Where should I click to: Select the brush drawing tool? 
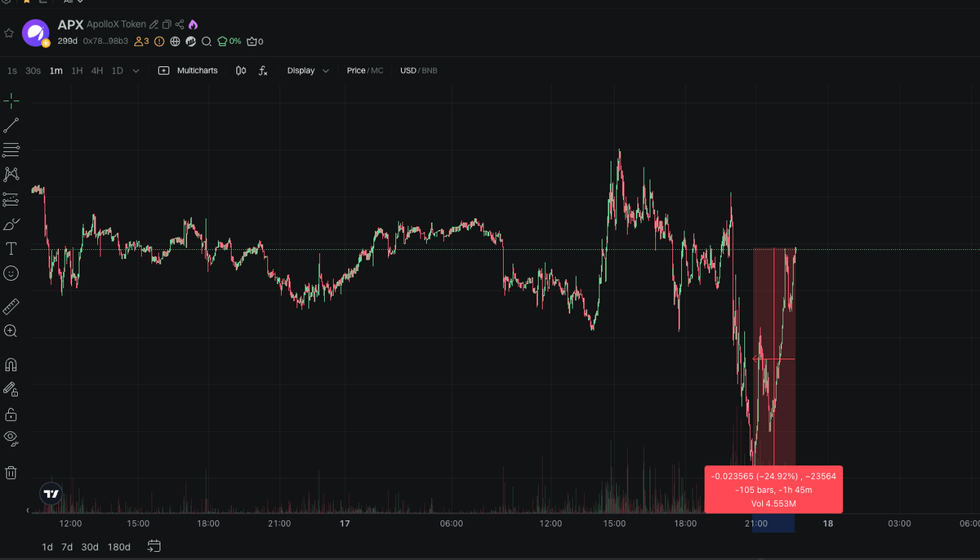[11, 224]
